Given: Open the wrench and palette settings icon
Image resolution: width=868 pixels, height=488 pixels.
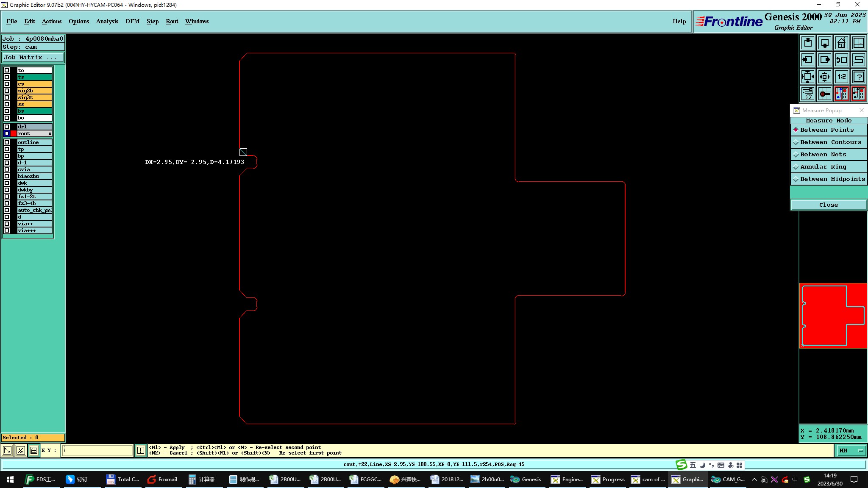Looking at the screenshot, I should pos(808,94).
